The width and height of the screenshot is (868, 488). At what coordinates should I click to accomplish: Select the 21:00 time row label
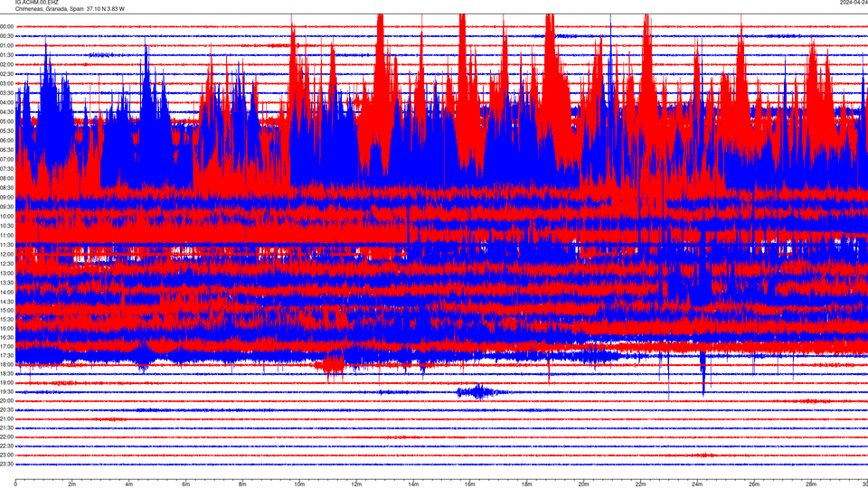pos(6,418)
